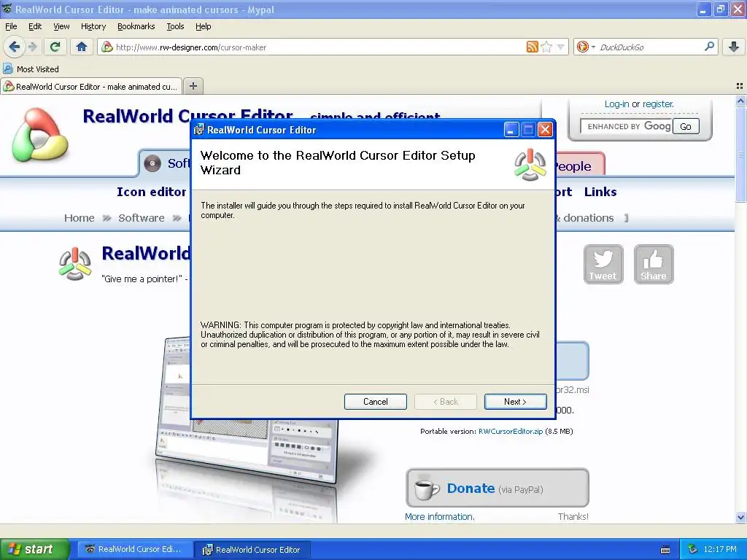
Task: Click the Tweet button
Action: (x=603, y=264)
